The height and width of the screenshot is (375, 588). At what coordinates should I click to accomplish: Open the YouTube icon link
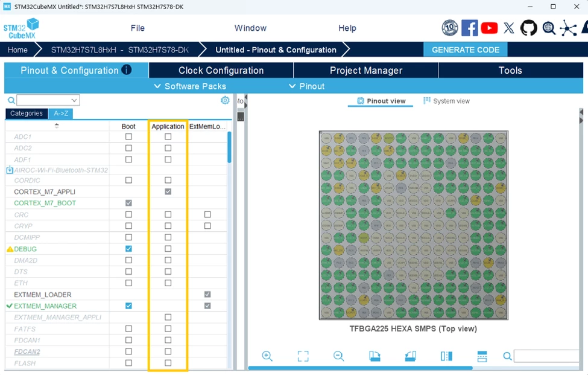(489, 28)
